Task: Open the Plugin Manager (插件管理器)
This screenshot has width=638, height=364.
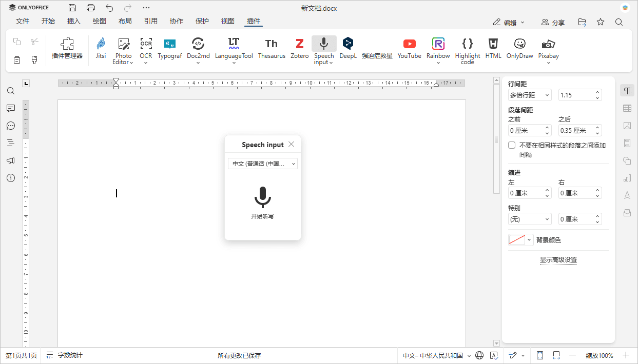Action: click(x=67, y=49)
